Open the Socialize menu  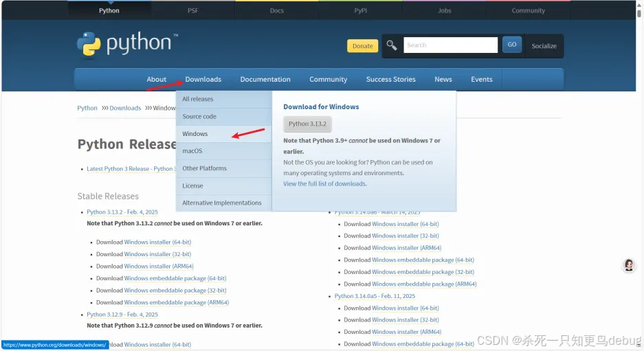(544, 46)
